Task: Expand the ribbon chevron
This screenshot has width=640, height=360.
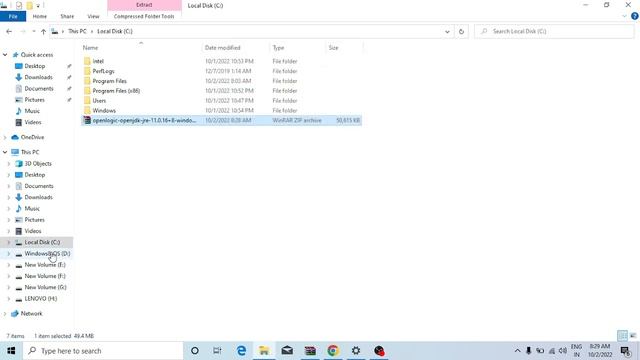Action: point(624,16)
